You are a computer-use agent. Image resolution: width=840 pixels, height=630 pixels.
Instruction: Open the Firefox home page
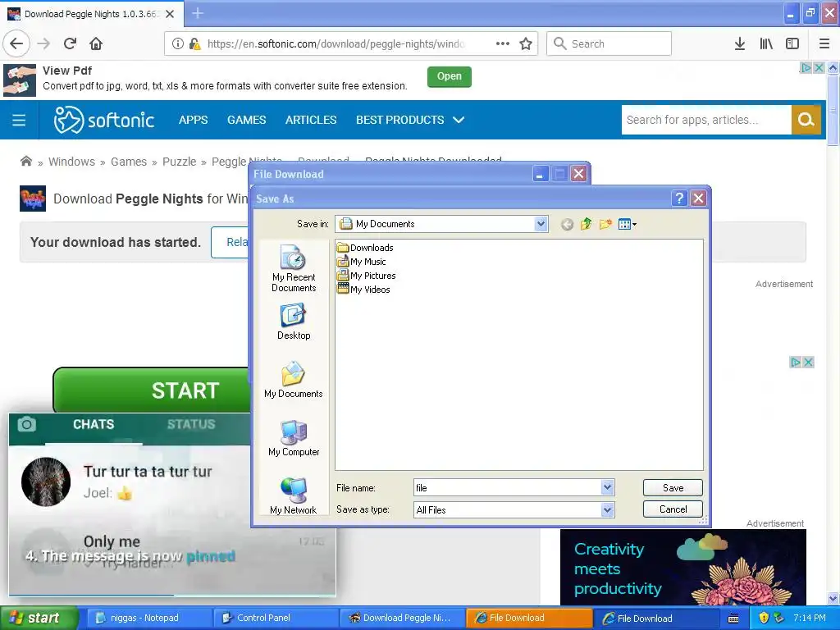pos(96,43)
